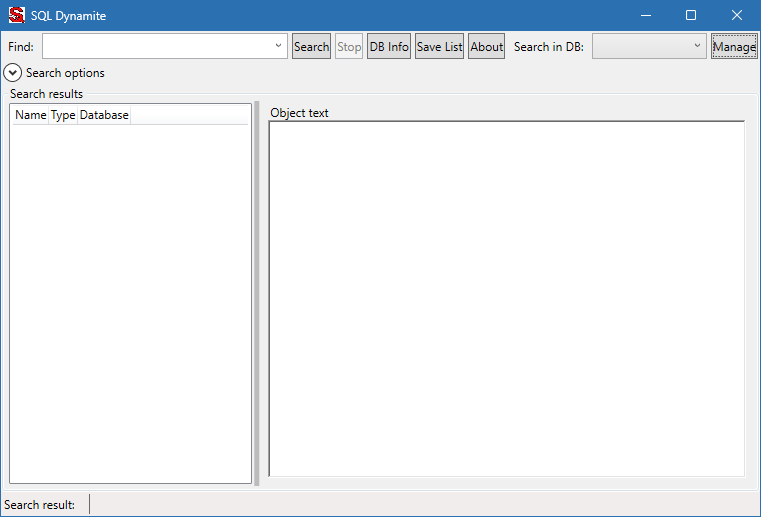The width and height of the screenshot is (761, 517).
Task: Sort results by Type column header
Action: click(x=63, y=115)
